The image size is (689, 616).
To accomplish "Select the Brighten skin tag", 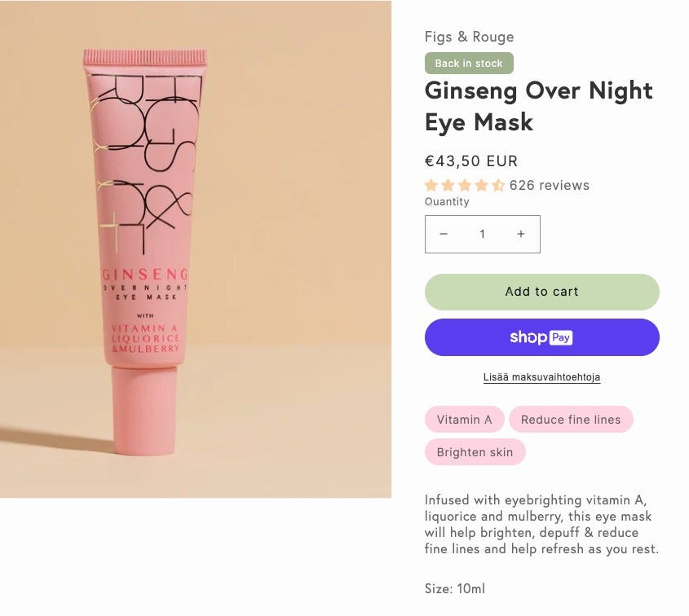I will 475,452.
